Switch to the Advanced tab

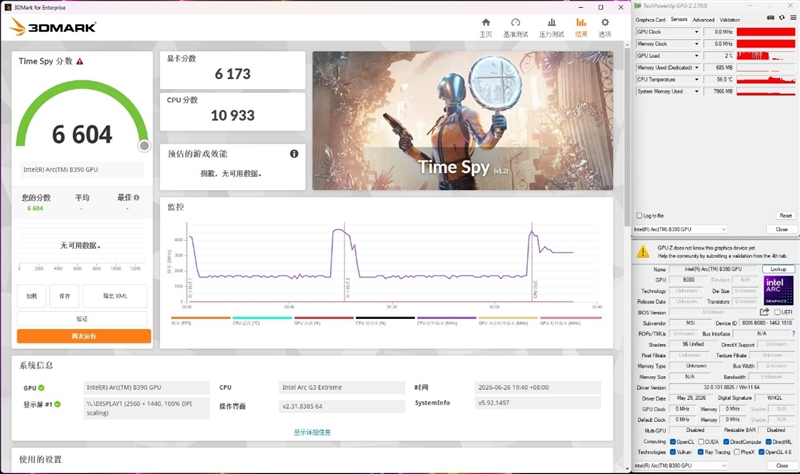[704, 19]
